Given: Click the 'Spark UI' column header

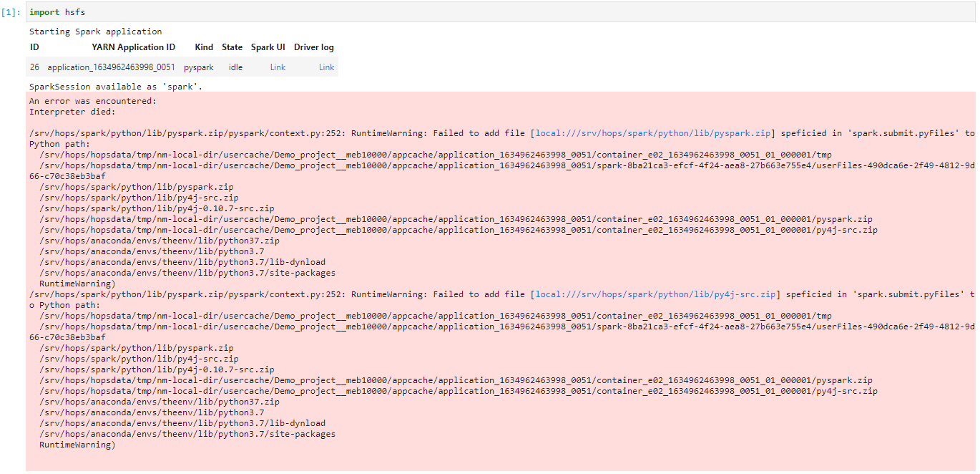Looking at the screenshot, I should tap(268, 47).
